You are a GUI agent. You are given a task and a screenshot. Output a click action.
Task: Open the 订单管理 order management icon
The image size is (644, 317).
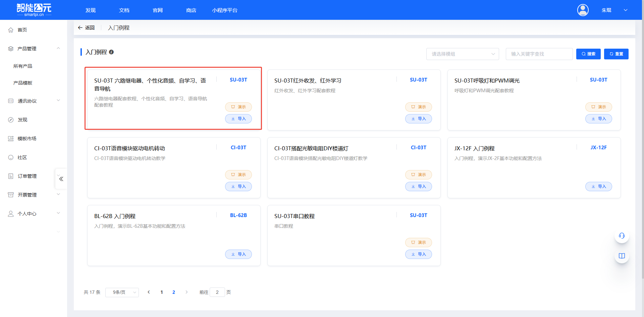point(10,176)
